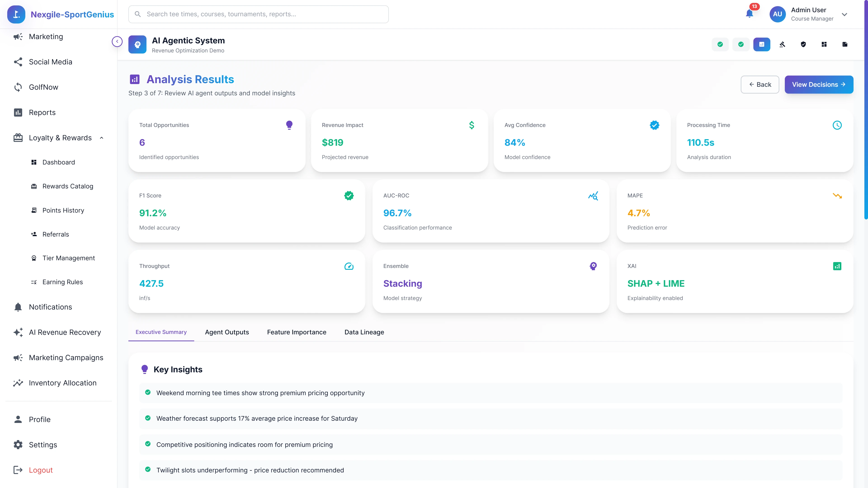868x488 pixels.
Task: Open the gavel decisions step icon
Action: pyautogui.click(x=782, y=44)
